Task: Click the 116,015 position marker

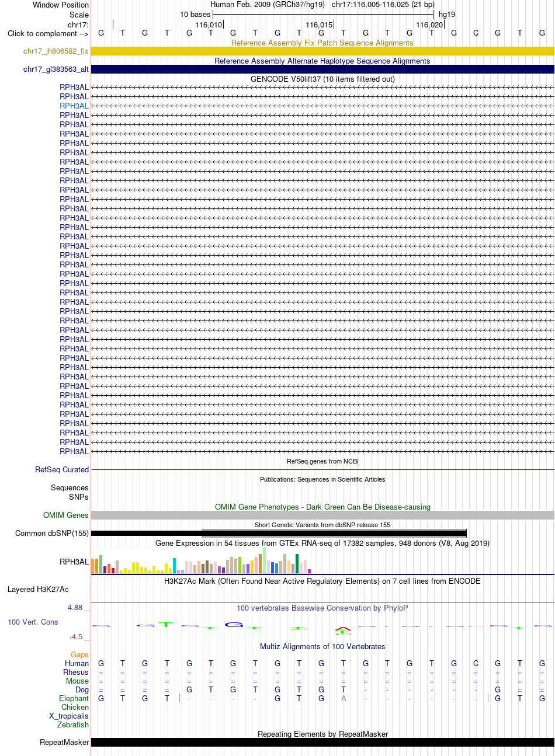Action: pyautogui.click(x=320, y=25)
